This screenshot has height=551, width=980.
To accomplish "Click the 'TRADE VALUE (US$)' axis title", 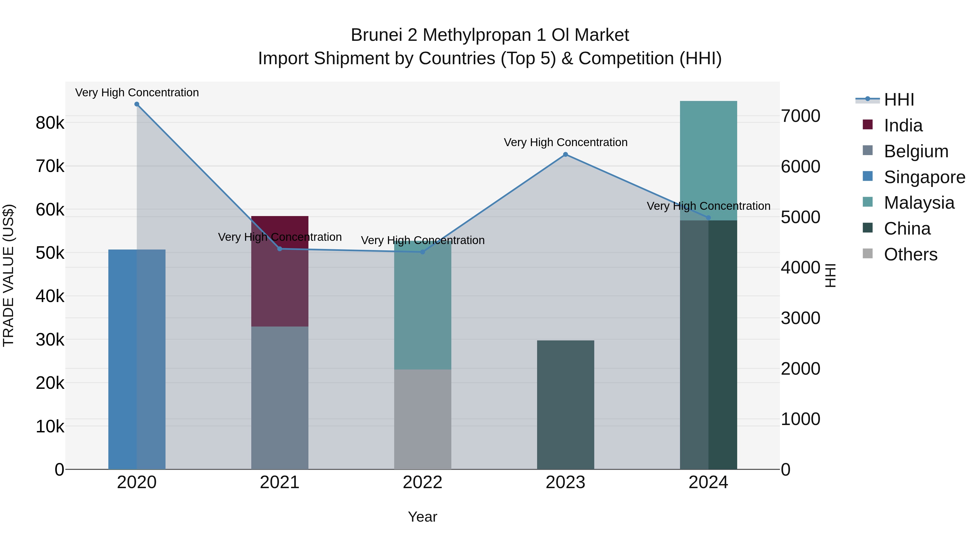I will [x=9, y=275].
